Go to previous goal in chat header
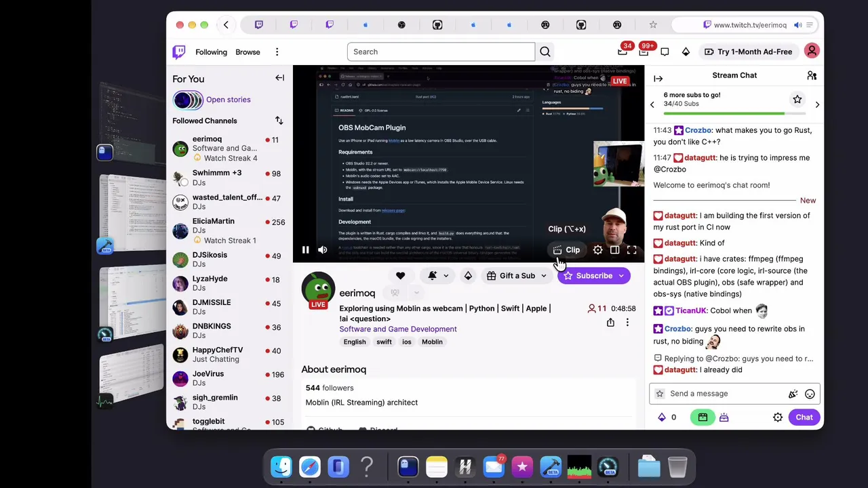Screen dimensions: 868x488 tap(652, 104)
